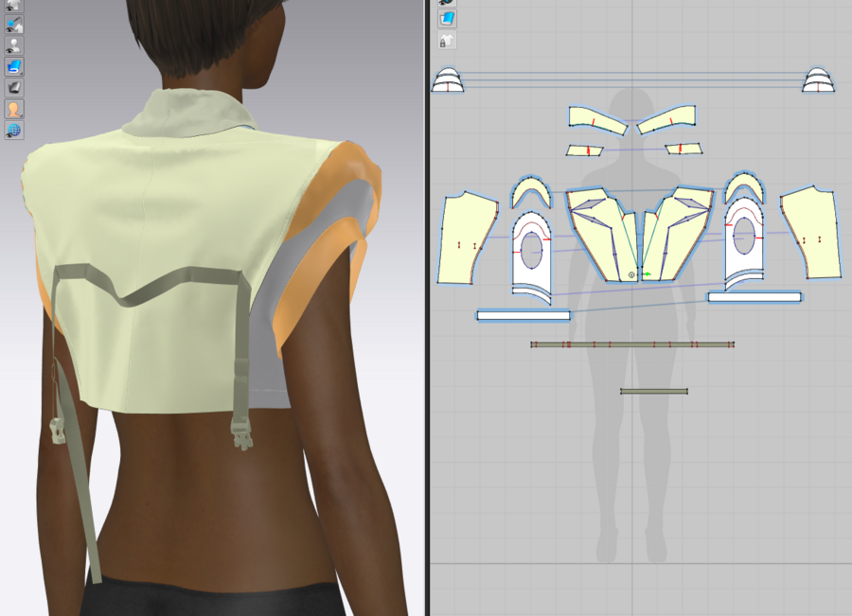This screenshot has width=852, height=616.
Task: Open orange avatar skin display icon
Action: pyautogui.click(x=14, y=109)
